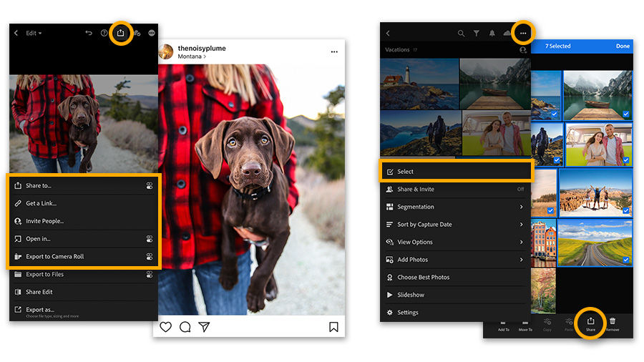The height and width of the screenshot is (362, 644).
Task: Uncheck the mountain lake dock photo
Action: pyautogui.click(x=625, y=114)
